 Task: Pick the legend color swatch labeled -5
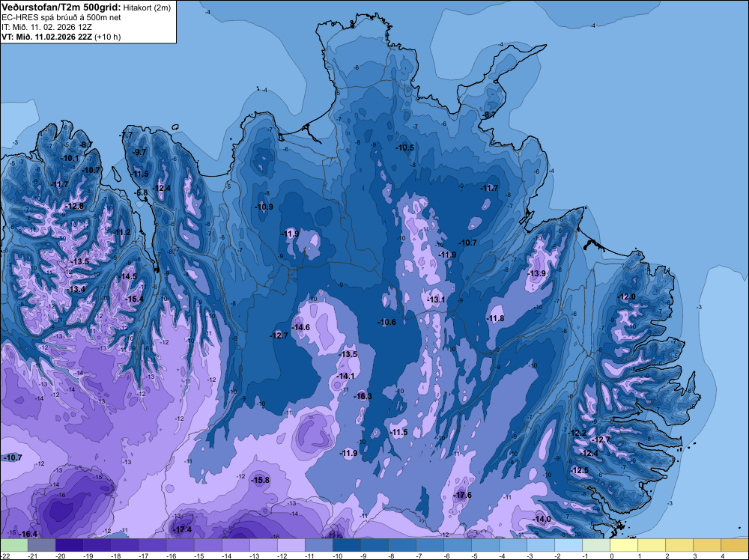(x=485, y=545)
